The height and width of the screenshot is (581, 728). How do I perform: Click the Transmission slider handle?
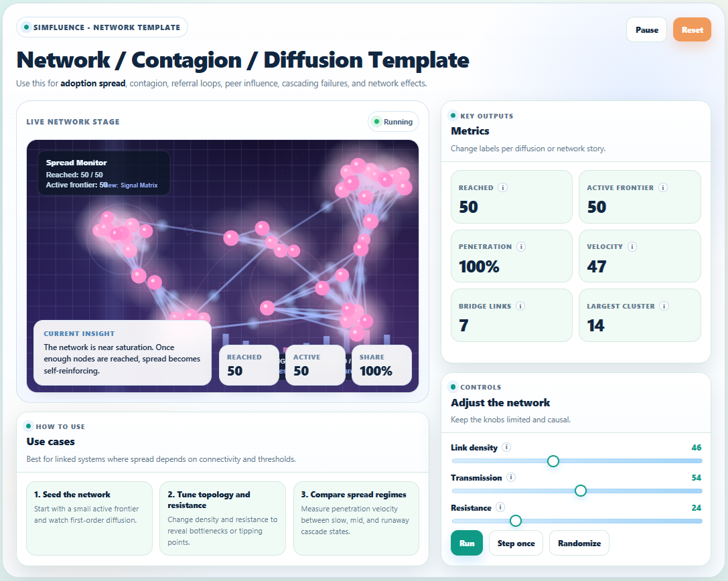[x=581, y=491]
